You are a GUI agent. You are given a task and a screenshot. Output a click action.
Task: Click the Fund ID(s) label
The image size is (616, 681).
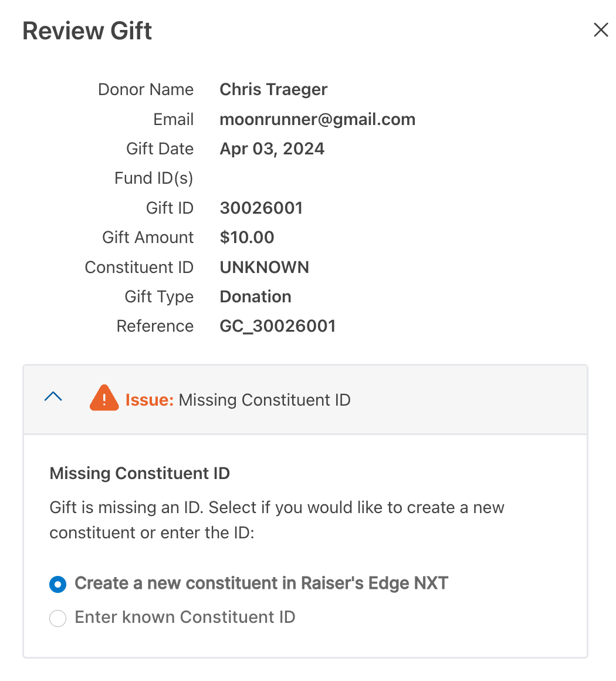coord(154,178)
